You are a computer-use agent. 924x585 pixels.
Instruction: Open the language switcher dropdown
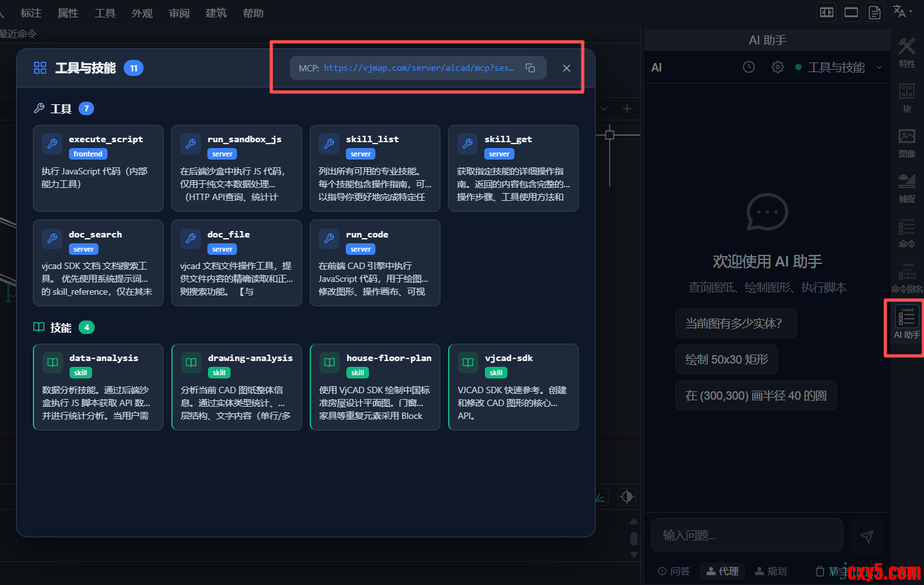(903, 12)
